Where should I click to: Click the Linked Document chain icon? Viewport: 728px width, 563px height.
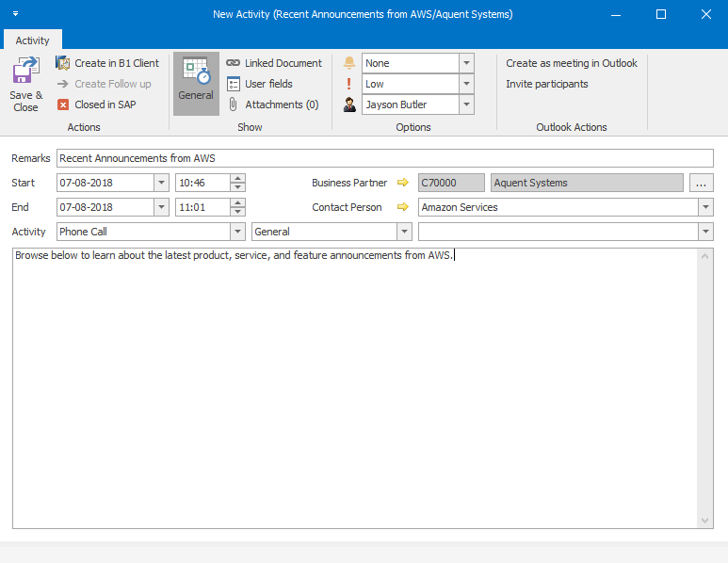coord(233,63)
